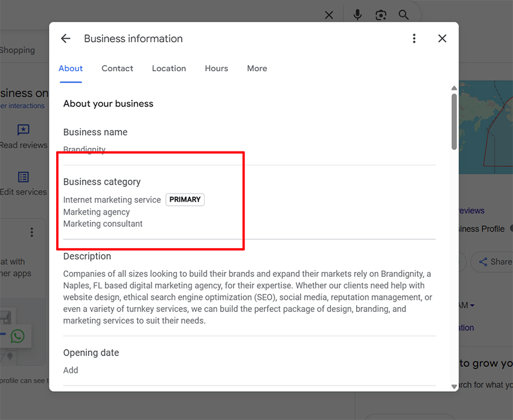This screenshot has height=420, width=513.
Task: Switch to the Contact tab
Action: pos(117,69)
